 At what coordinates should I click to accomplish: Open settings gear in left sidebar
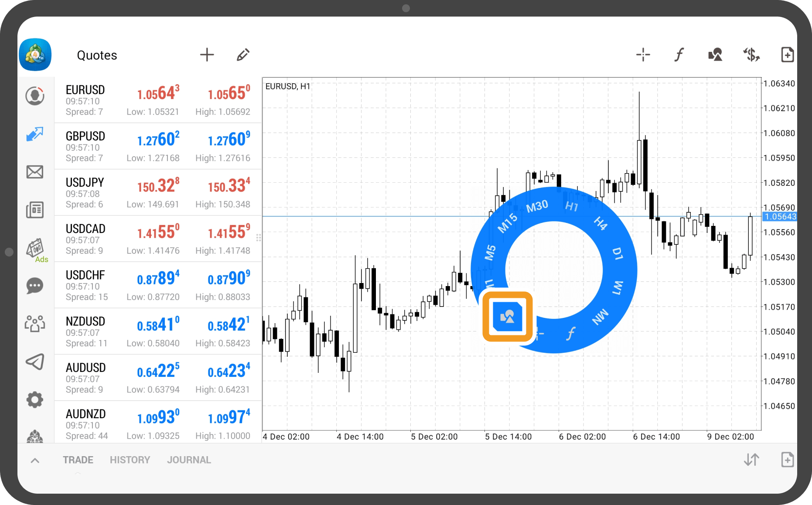tap(35, 399)
